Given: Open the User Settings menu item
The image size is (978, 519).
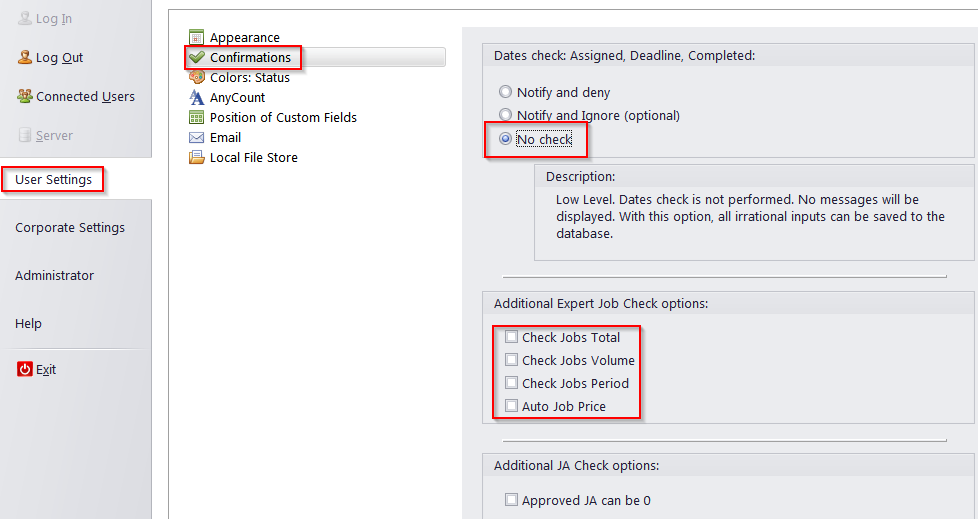Looking at the screenshot, I should (54, 180).
